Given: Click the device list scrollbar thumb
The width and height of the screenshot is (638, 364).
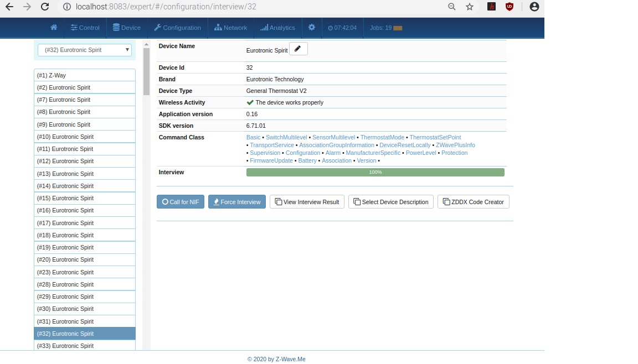Looking at the screenshot, I should pos(146,71).
